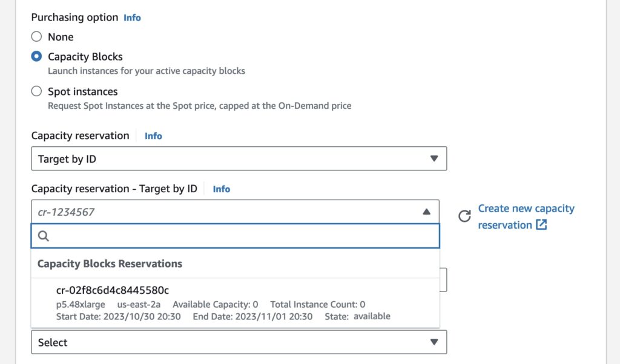Choose the Capacity Blocks purchasing option
Viewport: 620px width, 364px height.
tap(36, 56)
